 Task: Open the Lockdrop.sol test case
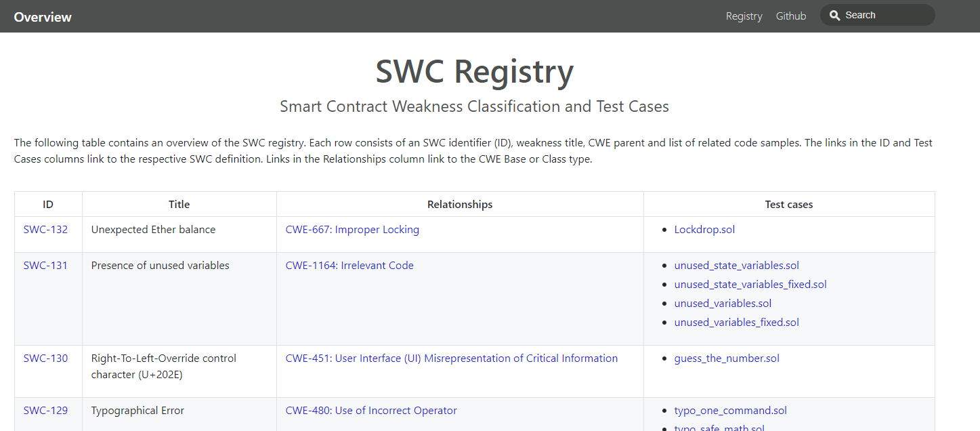pos(704,230)
